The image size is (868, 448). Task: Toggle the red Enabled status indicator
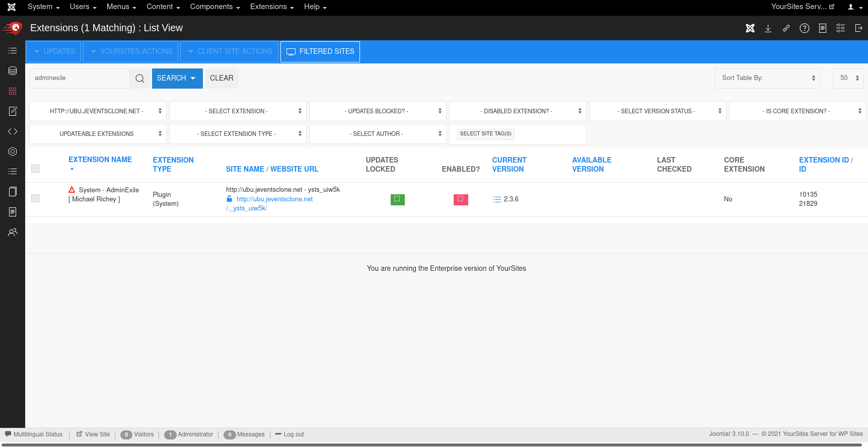461,199
